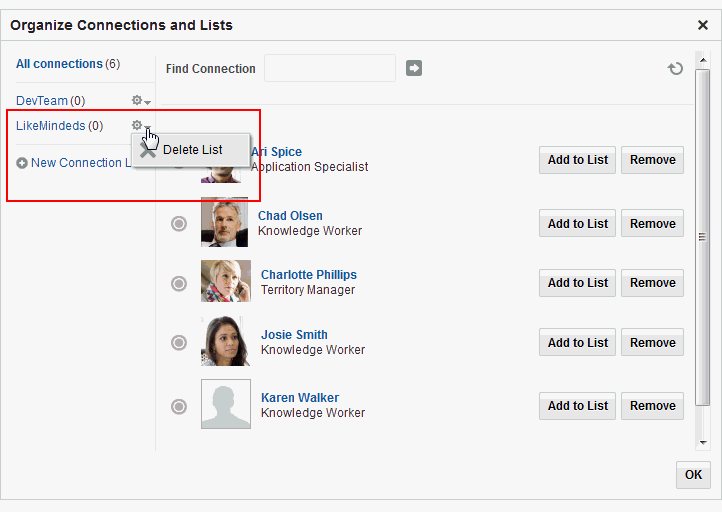Click the vertical scrollbar thumb
Screen dimensions: 722x512
tap(703, 237)
